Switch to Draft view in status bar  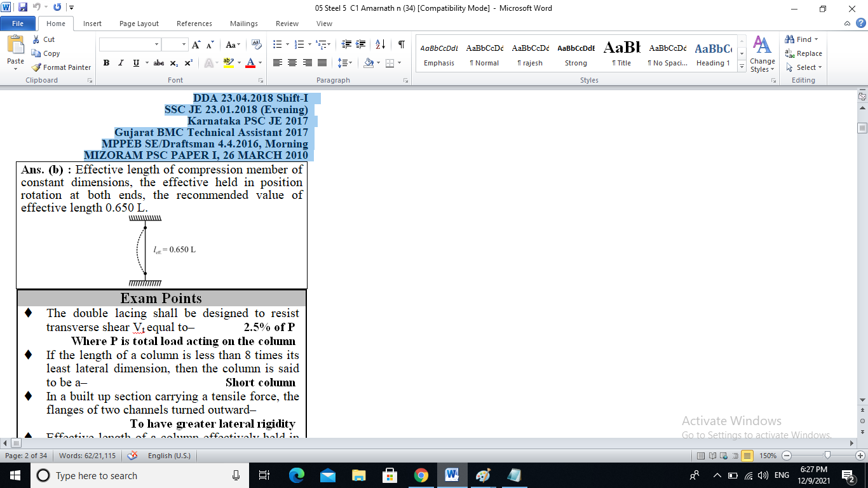click(x=747, y=456)
